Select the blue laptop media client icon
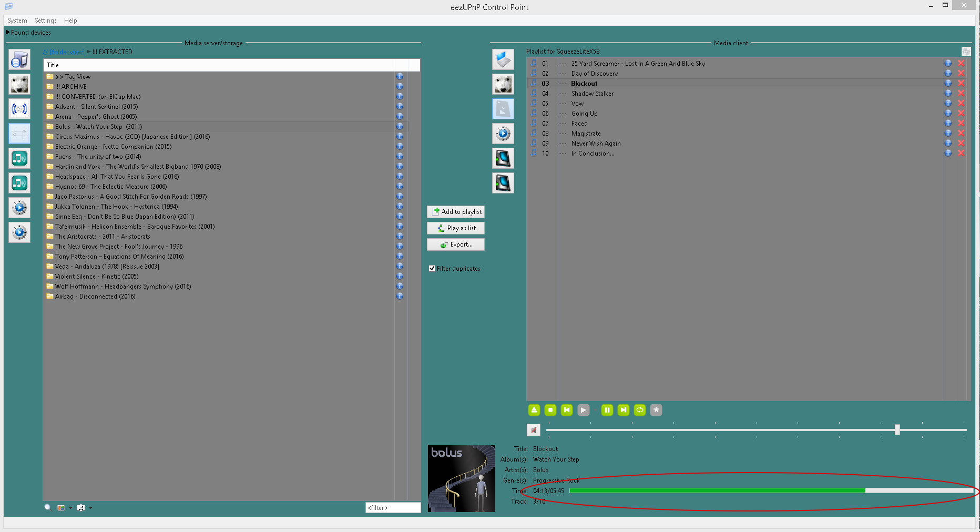The image size is (980, 532). point(503,59)
